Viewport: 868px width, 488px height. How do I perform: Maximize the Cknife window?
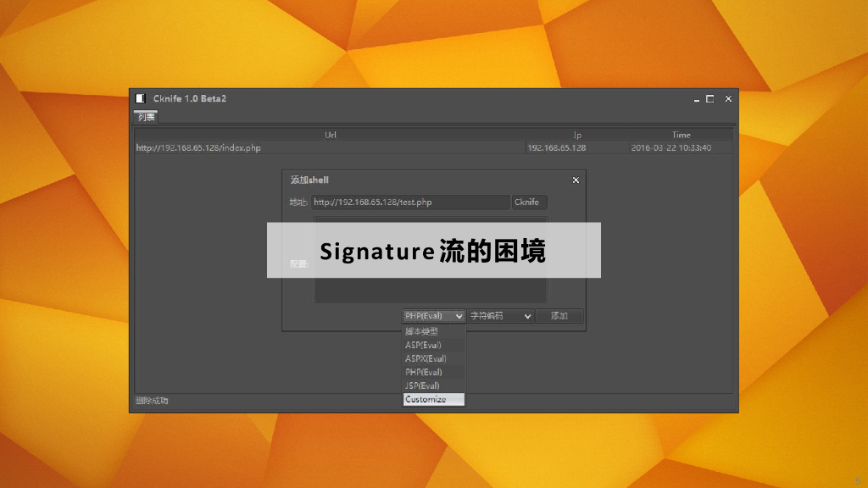[710, 99]
